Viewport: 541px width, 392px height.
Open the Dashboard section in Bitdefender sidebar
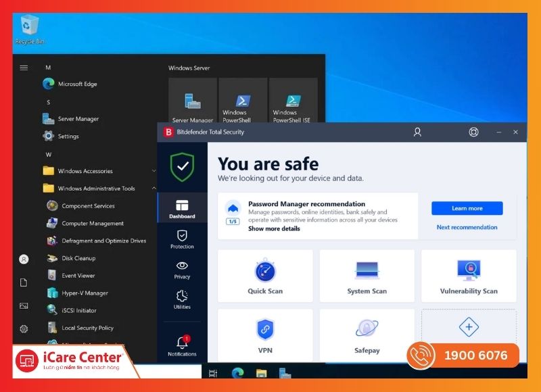pos(182,209)
